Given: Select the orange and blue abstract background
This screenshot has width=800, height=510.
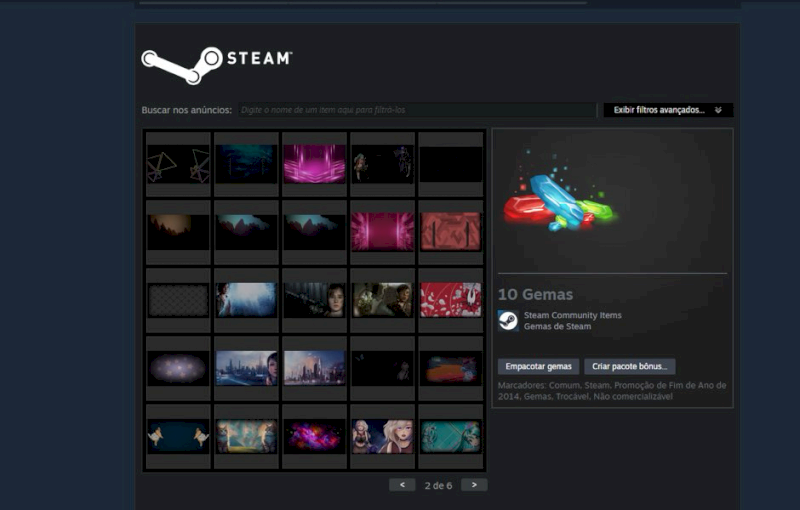Looking at the screenshot, I should point(451,368).
